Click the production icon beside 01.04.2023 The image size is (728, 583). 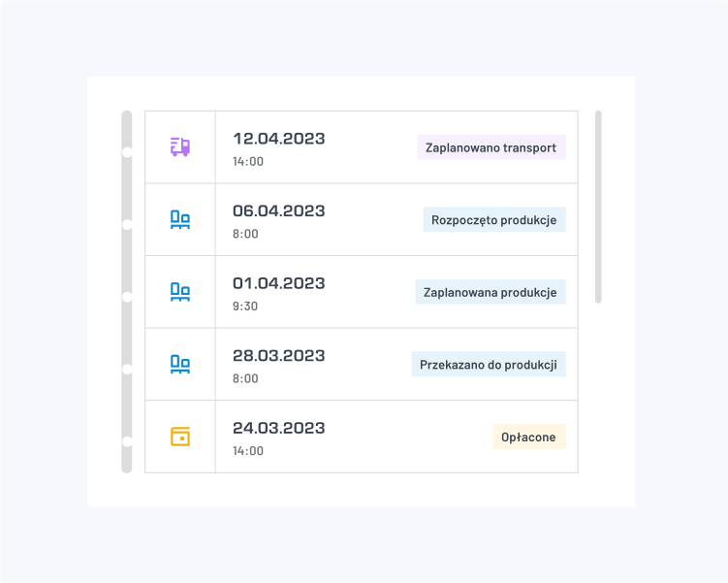click(180, 292)
